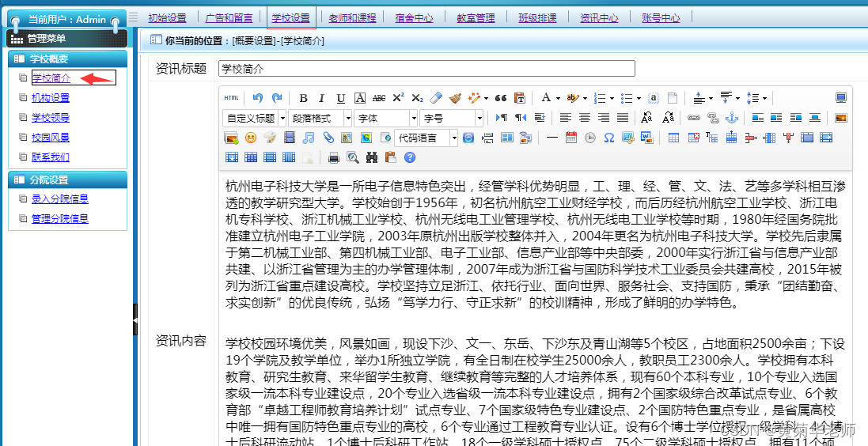Click the undo arrow icon
The height and width of the screenshot is (446, 868).
tap(257, 98)
